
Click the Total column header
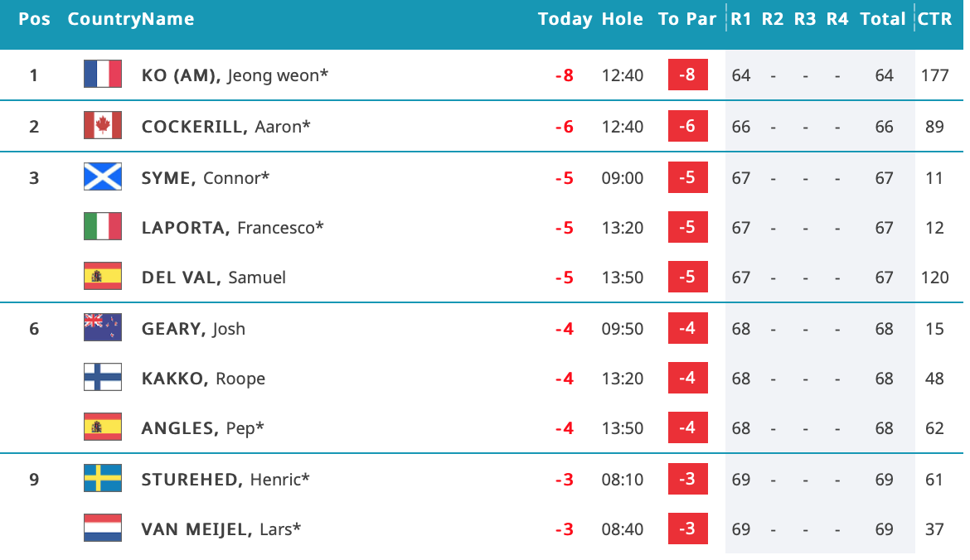pos(883,19)
